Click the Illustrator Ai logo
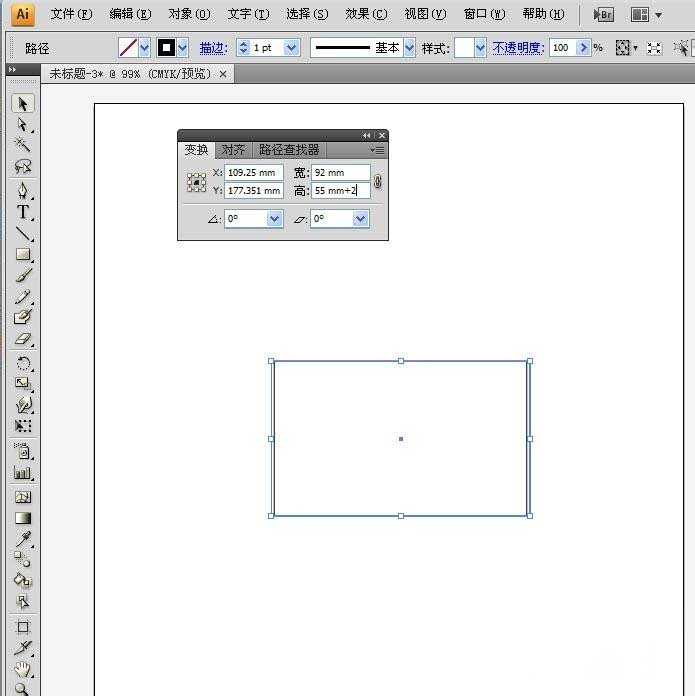 [x=22, y=14]
